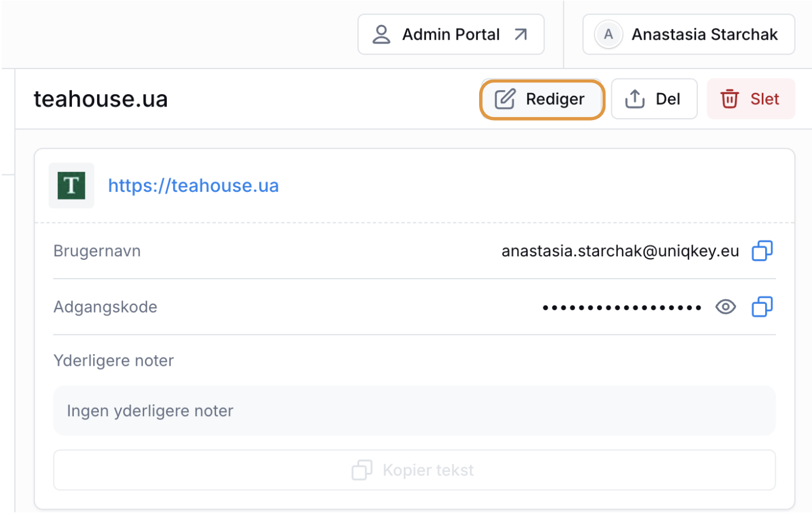This screenshot has height=515, width=812.
Task: Copy the Adgangskode password value
Action: pos(762,307)
